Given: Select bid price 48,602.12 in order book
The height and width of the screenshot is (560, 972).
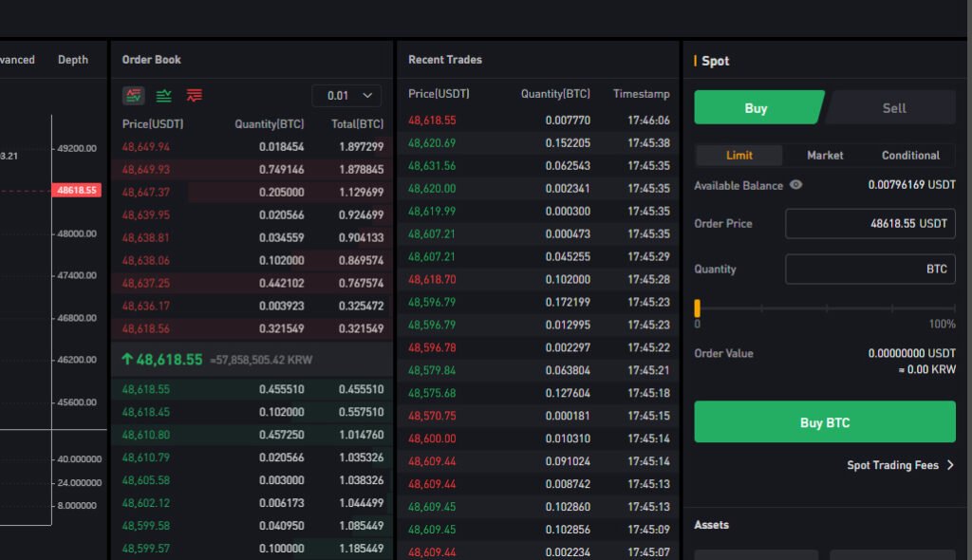Looking at the screenshot, I should click(x=145, y=503).
